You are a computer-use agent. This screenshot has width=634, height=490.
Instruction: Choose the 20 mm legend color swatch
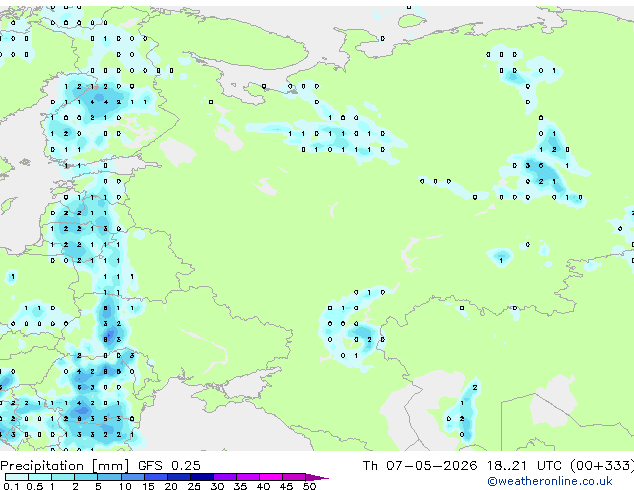pos(179,477)
